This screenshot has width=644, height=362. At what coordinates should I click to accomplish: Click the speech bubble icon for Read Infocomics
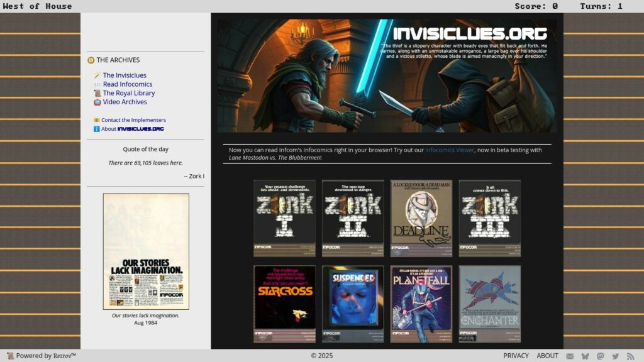click(97, 84)
